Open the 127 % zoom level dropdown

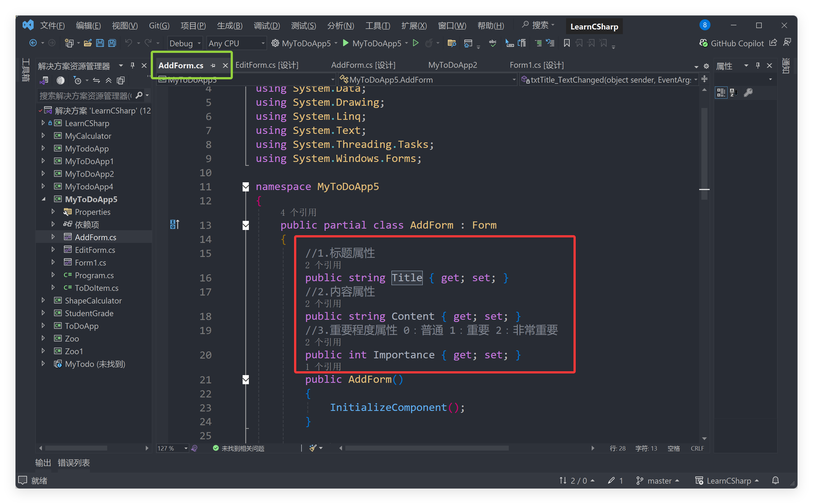click(x=173, y=448)
